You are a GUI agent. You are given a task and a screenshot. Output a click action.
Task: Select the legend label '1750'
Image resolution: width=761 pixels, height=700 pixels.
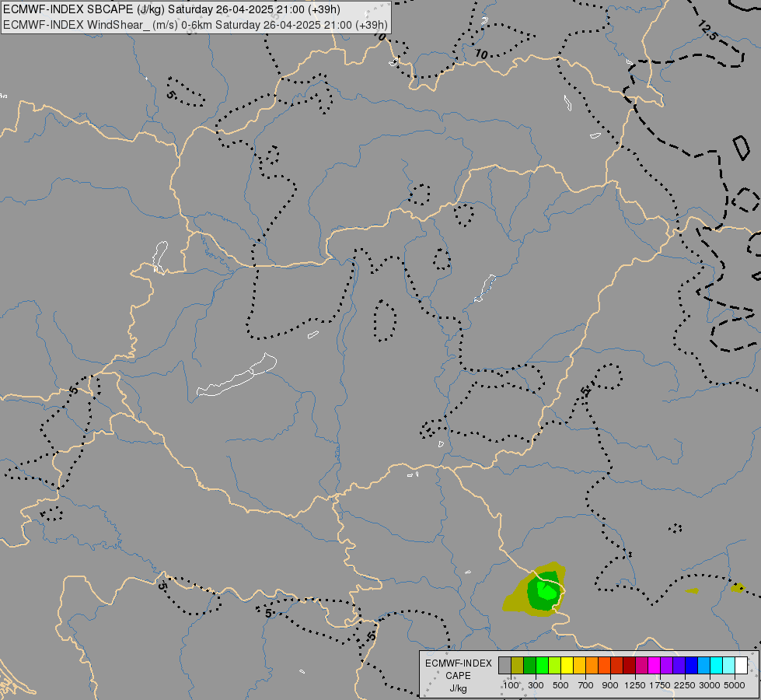coord(660,685)
